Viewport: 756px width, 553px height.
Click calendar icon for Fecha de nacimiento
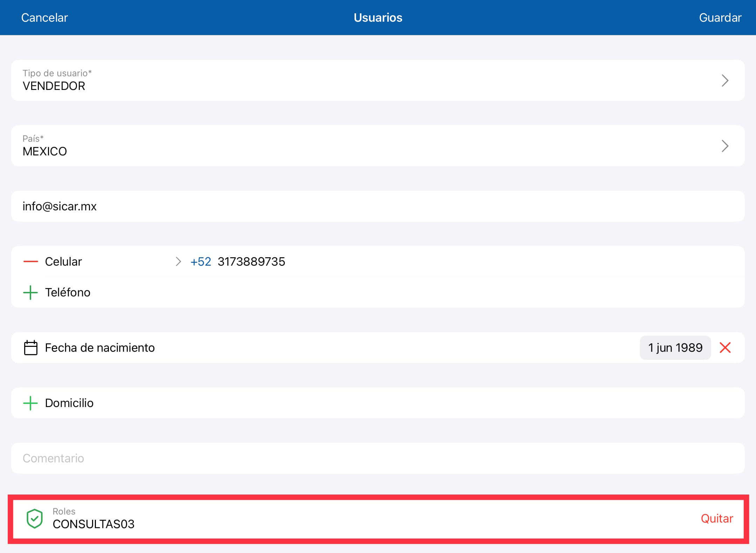tap(30, 348)
